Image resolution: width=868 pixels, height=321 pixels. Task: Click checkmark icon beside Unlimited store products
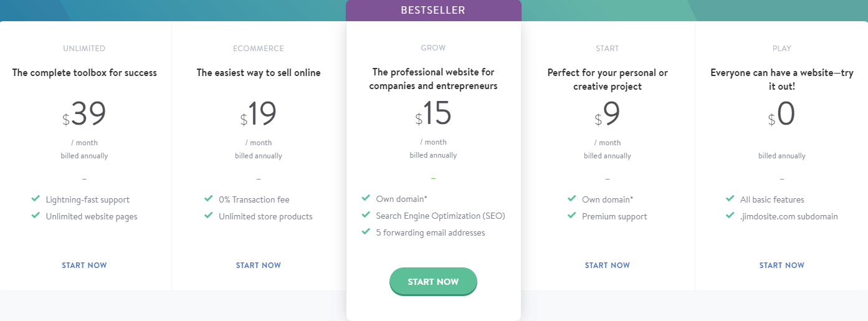(209, 216)
